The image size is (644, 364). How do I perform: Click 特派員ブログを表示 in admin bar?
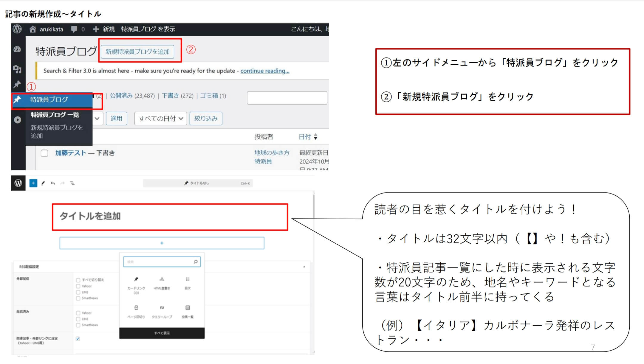[x=148, y=29]
